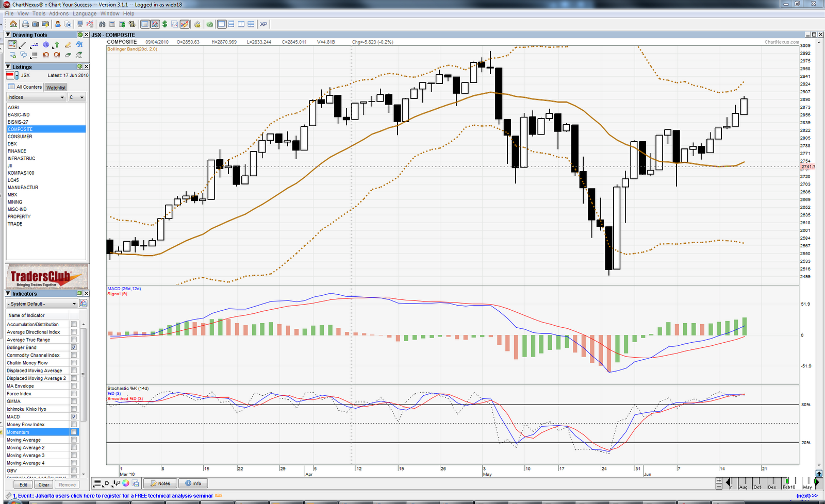
Task: Enable the Momentum indicator checkbox
Action: 74,432
